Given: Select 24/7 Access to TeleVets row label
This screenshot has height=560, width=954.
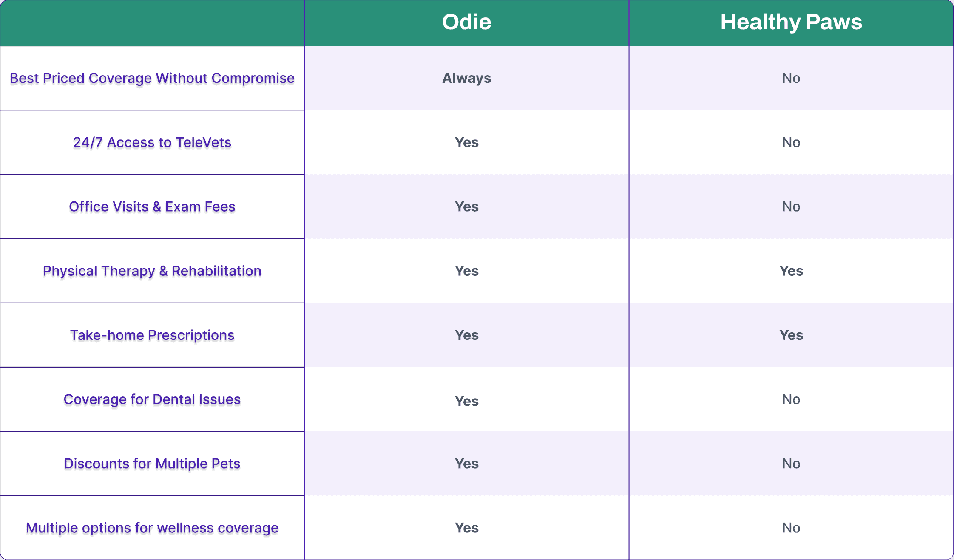Looking at the screenshot, I should coord(152,142).
